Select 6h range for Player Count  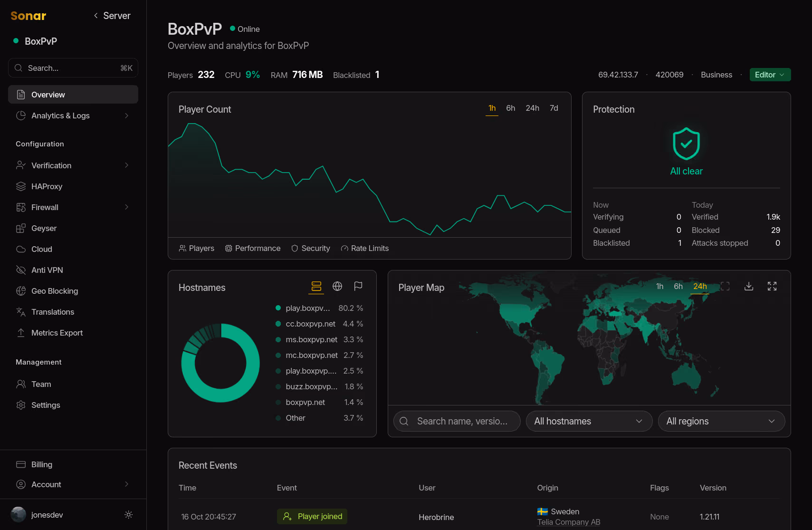click(511, 108)
